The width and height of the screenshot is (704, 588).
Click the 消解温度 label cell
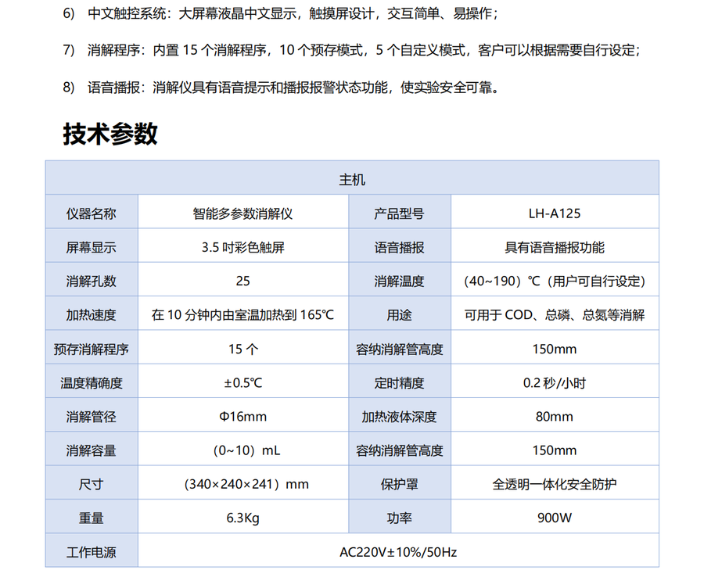click(x=400, y=279)
